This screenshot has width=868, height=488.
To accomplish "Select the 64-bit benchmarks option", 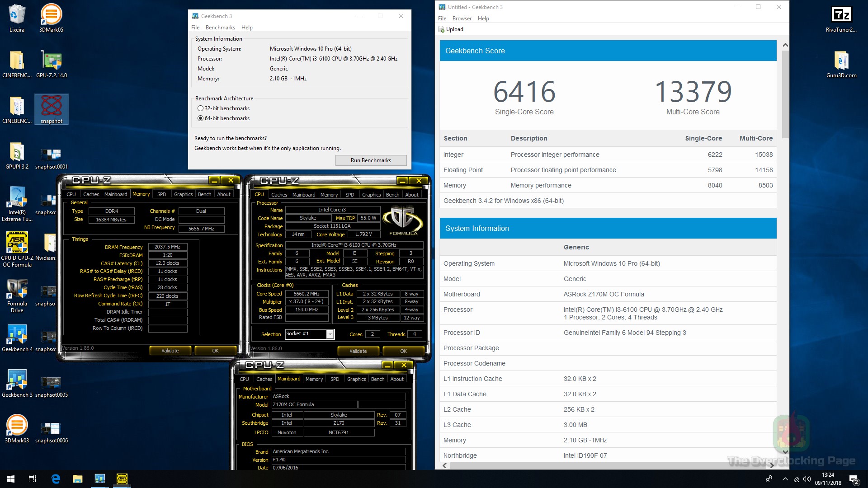I will 200,118.
